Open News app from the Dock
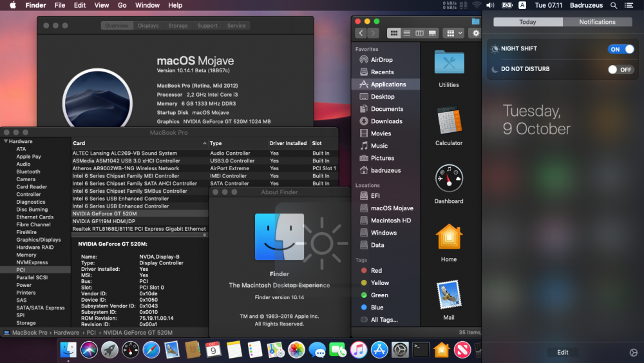644x363 pixels. pyautogui.click(x=462, y=350)
